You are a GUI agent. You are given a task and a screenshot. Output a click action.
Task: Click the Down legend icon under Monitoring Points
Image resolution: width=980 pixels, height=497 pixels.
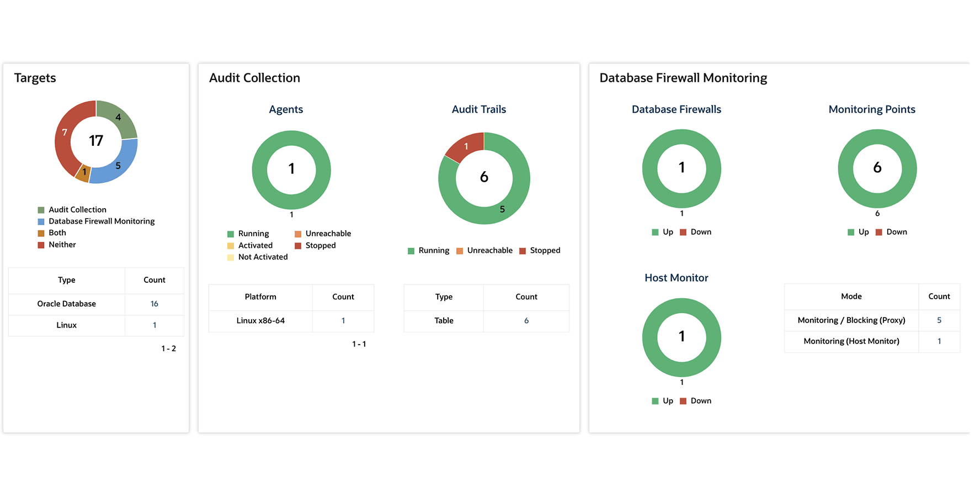pos(879,231)
